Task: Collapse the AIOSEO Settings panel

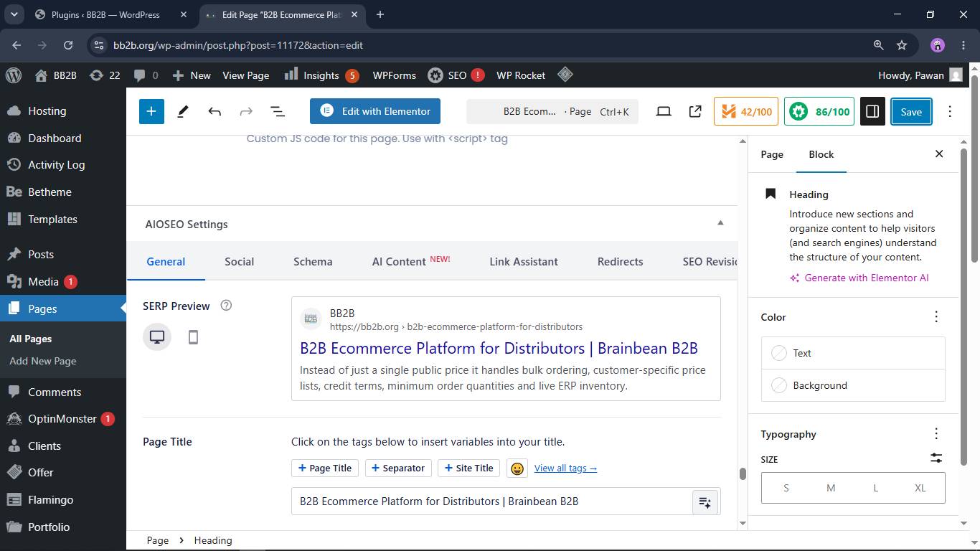Action: 720,223
